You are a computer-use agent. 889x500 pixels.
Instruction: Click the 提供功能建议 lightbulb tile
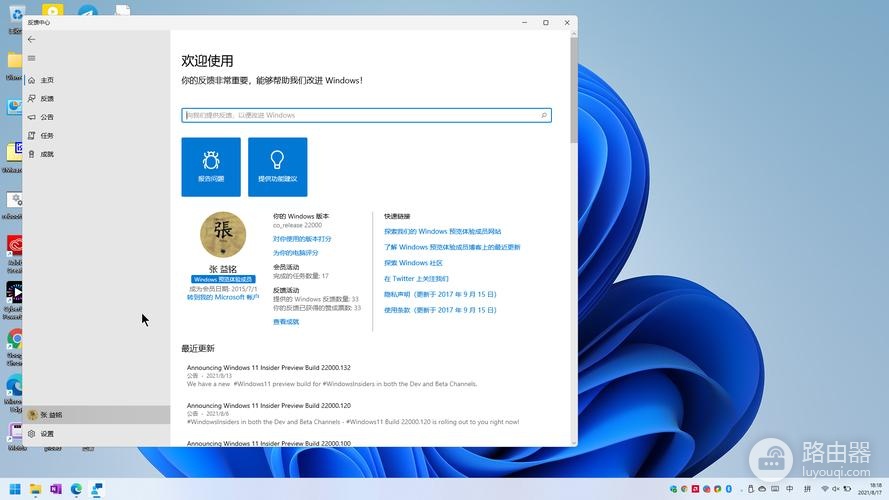pos(278,167)
